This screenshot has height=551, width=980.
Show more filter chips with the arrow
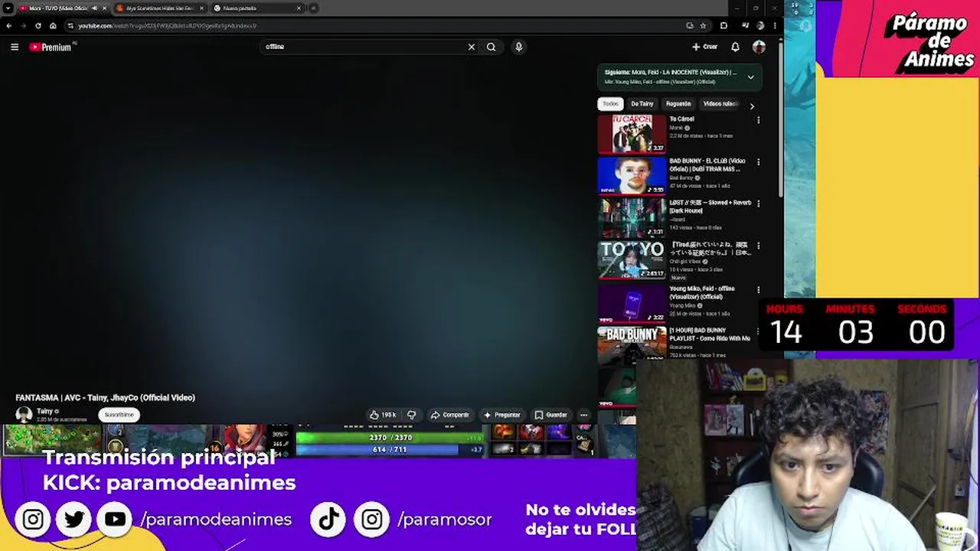[752, 106]
